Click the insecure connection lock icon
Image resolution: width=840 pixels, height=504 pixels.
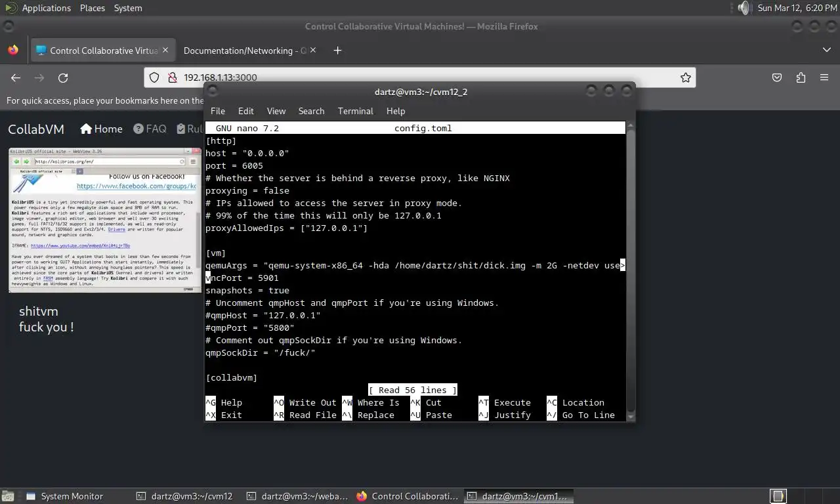pos(172,77)
